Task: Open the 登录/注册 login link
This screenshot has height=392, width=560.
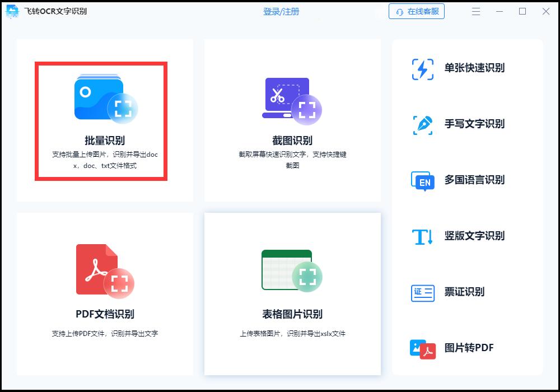Action: click(281, 11)
